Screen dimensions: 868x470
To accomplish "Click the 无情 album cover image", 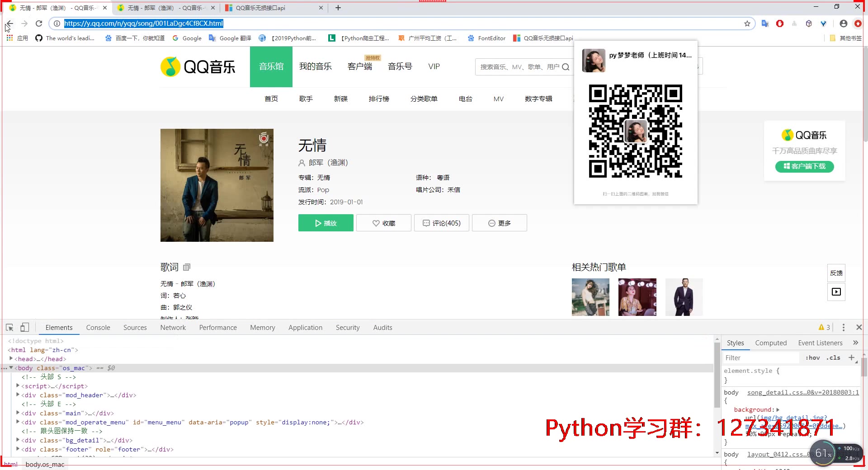I will (x=217, y=185).
